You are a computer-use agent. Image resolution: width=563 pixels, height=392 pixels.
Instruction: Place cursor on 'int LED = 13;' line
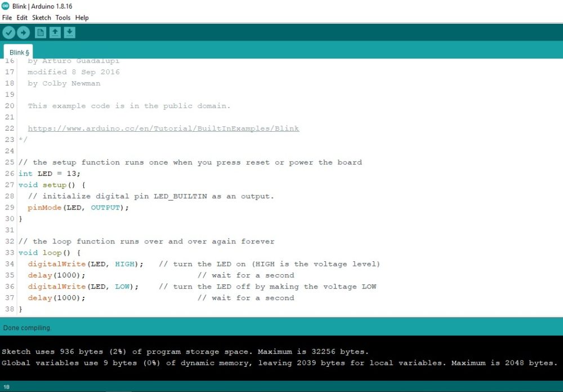pyautogui.click(x=50, y=173)
